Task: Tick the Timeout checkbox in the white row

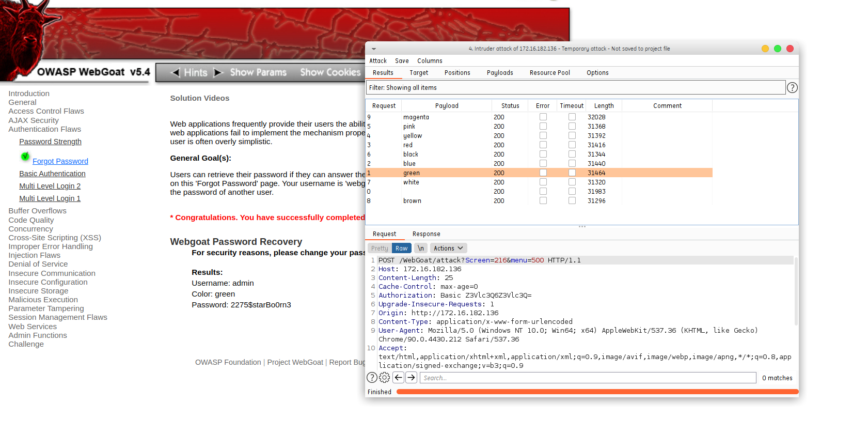Action: click(572, 182)
